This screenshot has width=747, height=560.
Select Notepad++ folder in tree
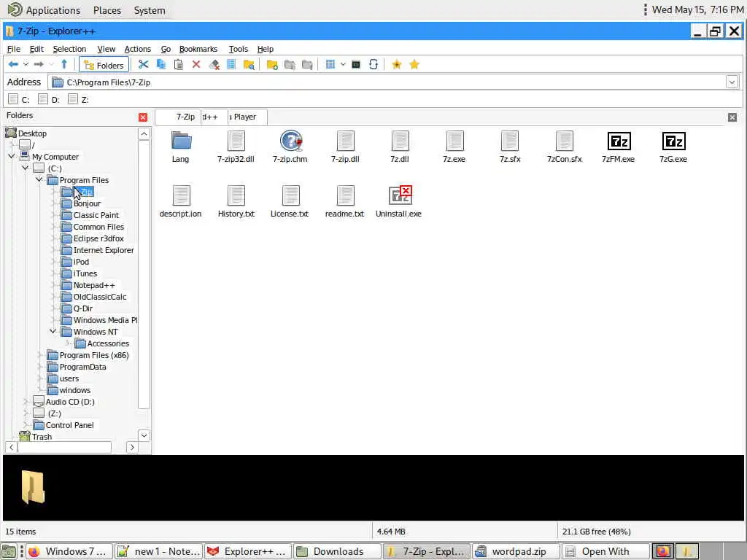[94, 285]
